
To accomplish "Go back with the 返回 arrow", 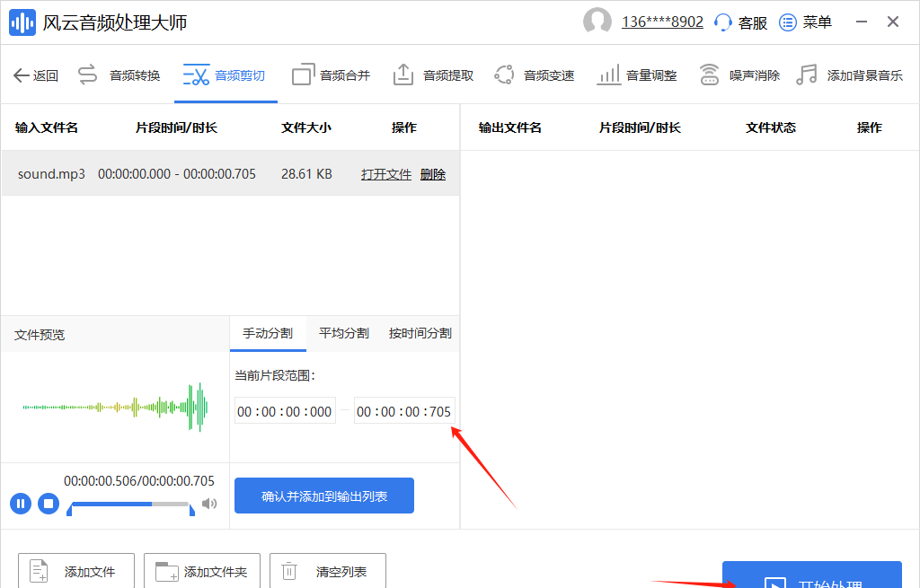I will pos(36,75).
